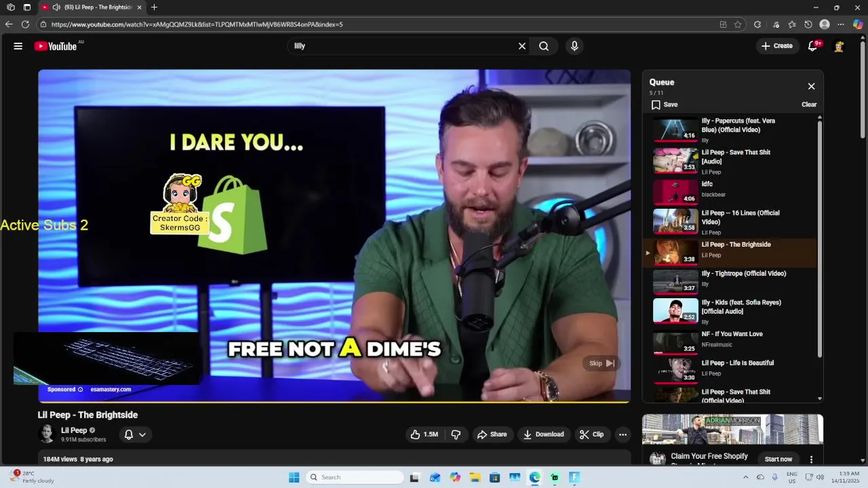Viewport: 868px width, 488px height.
Task: Expand the subscription notification dropdown
Action: click(135, 434)
